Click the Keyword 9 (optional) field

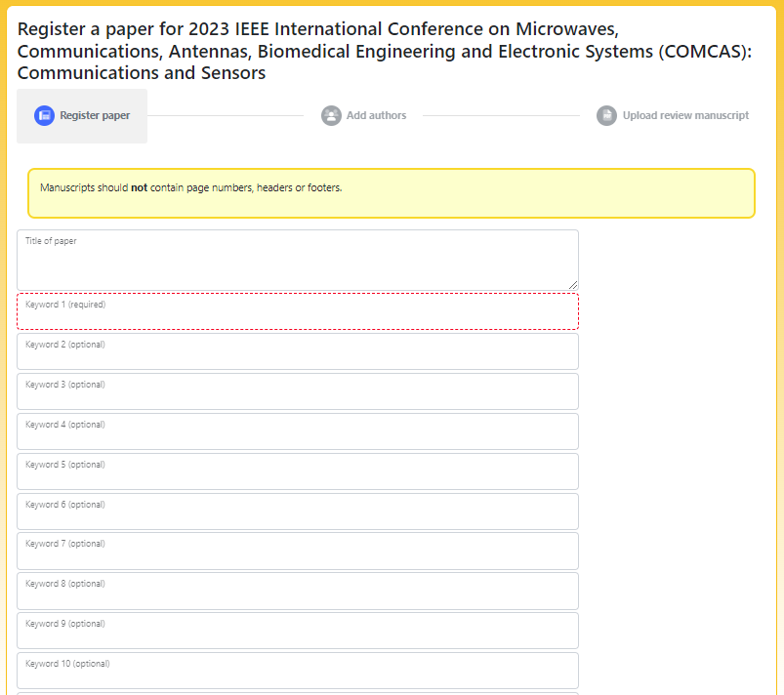pyautogui.click(x=298, y=631)
